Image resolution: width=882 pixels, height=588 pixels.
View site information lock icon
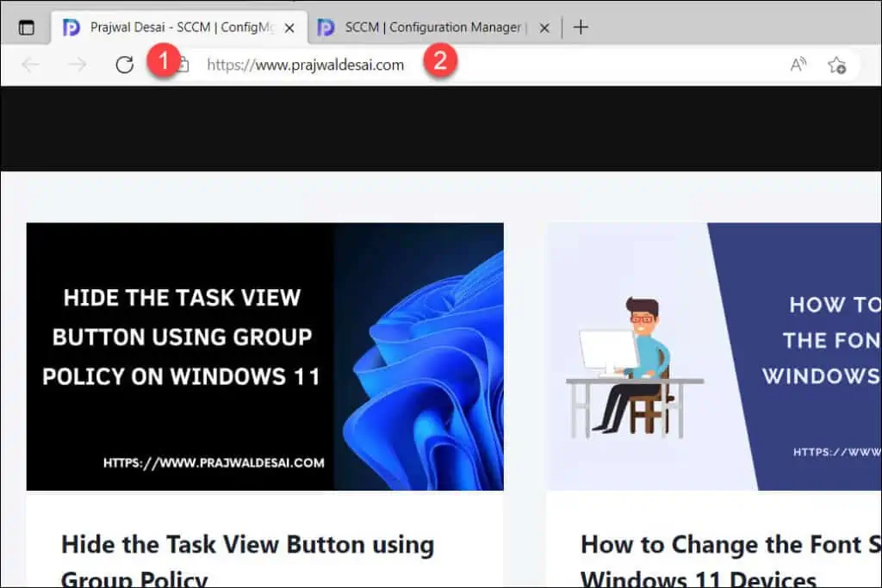pos(183,65)
